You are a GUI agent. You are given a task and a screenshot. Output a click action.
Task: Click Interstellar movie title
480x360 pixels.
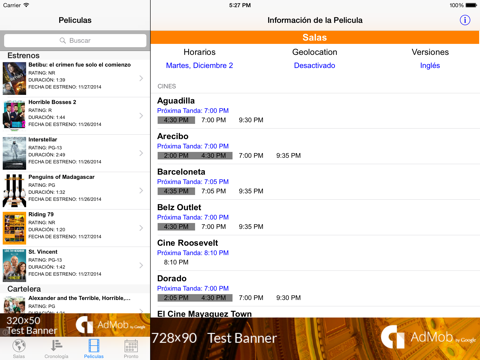43,139
